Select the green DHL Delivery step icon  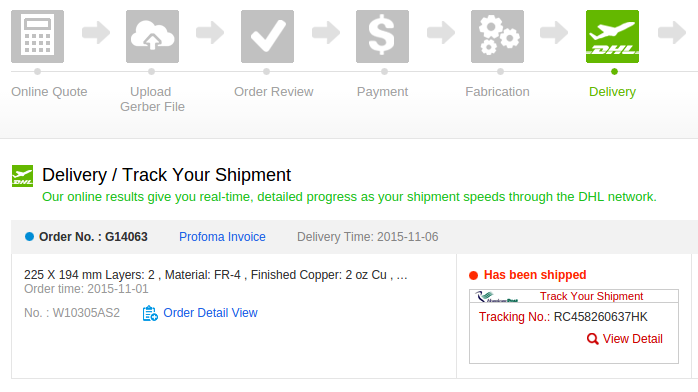pos(613,36)
